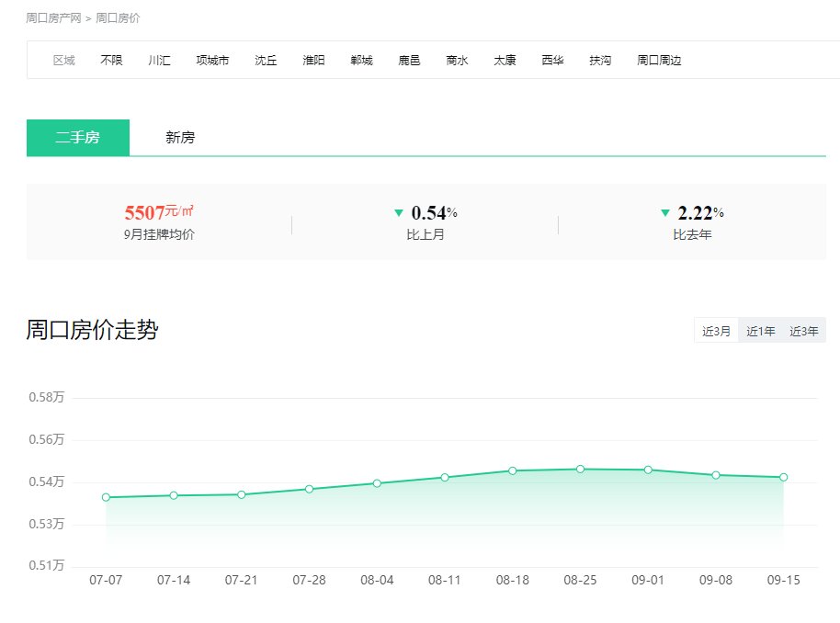Filter by 太康 district
Image resolution: width=840 pixels, height=623 pixels.
505,60
